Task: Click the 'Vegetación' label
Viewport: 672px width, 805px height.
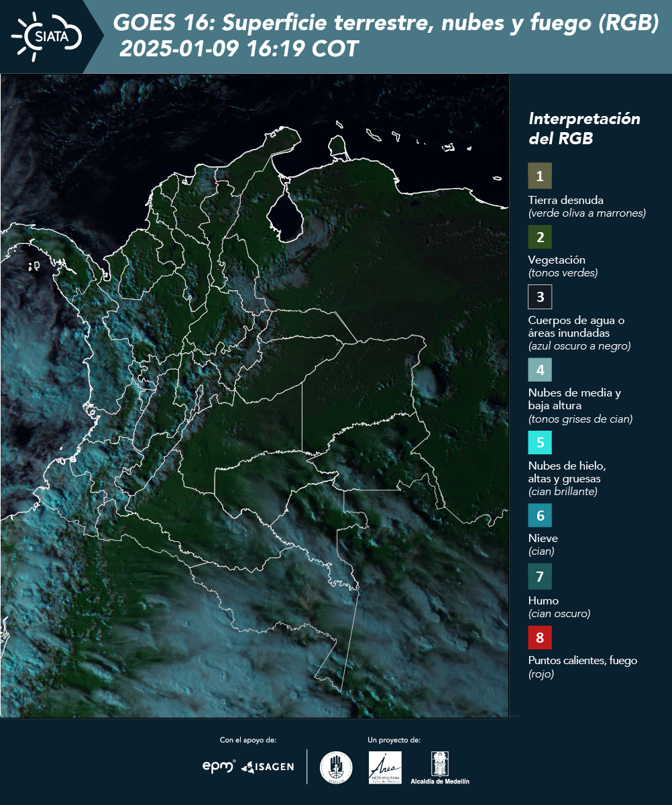Action: click(557, 260)
